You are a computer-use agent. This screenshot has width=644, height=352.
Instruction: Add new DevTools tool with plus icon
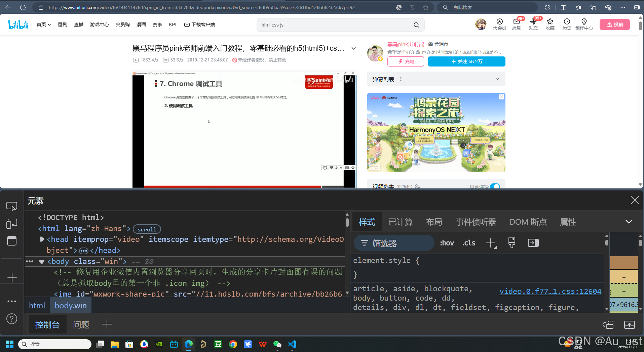12,278
